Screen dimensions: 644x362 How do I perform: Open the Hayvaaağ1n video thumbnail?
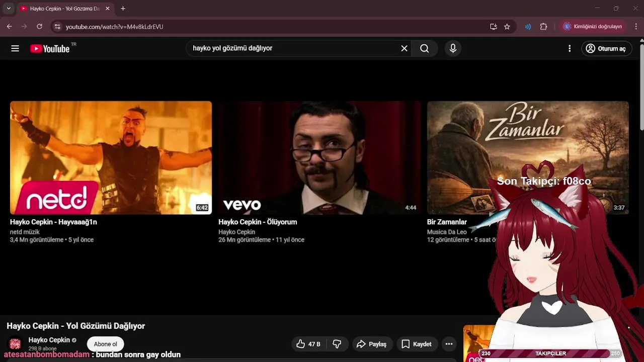pos(111,157)
